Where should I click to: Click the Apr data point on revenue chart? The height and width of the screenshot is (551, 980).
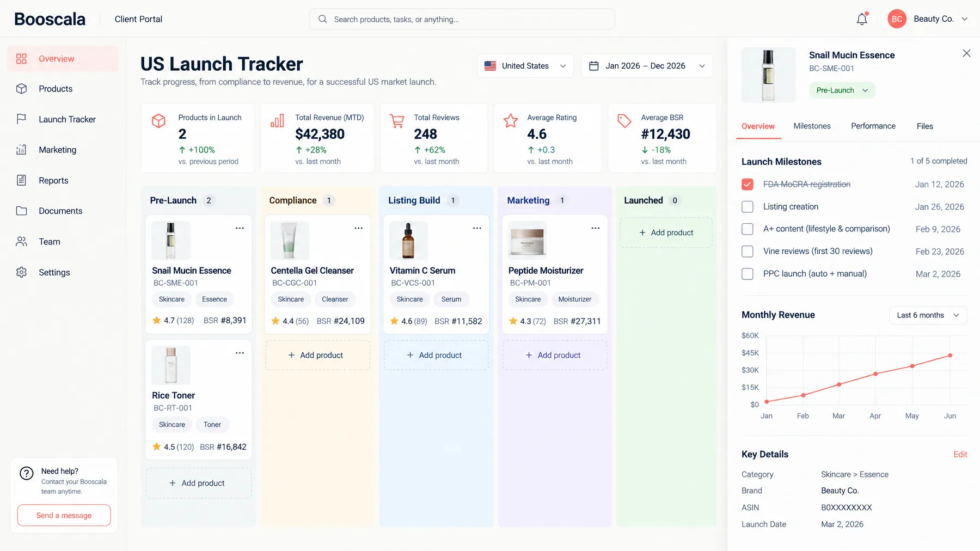pos(875,374)
